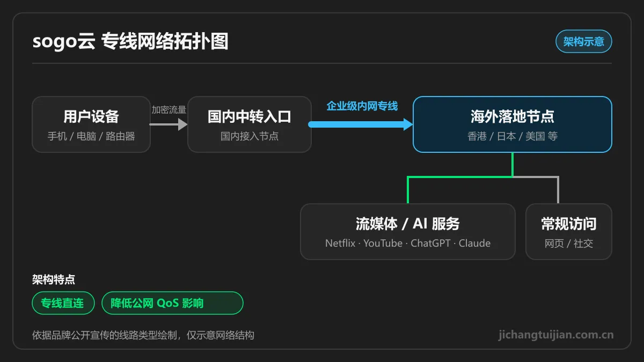
Task: Click the 架构示意 badge
Action: [x=583, y=41]
